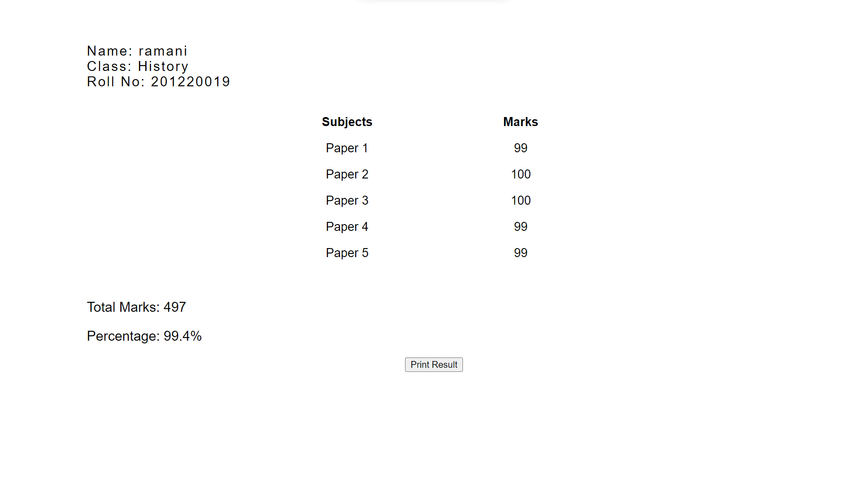Click the mark 100 for Paper 2
Viewport: 868px width, 488px height.
(x=520, y=174)
